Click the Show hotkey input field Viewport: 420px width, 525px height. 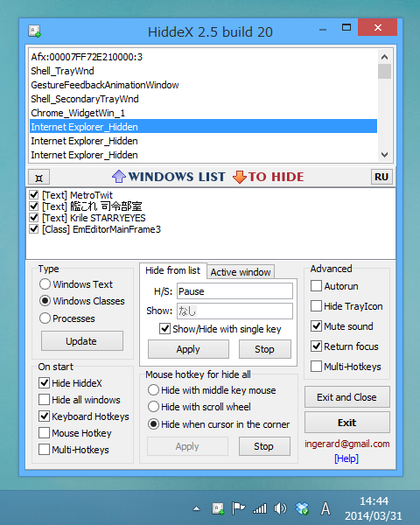234,311
